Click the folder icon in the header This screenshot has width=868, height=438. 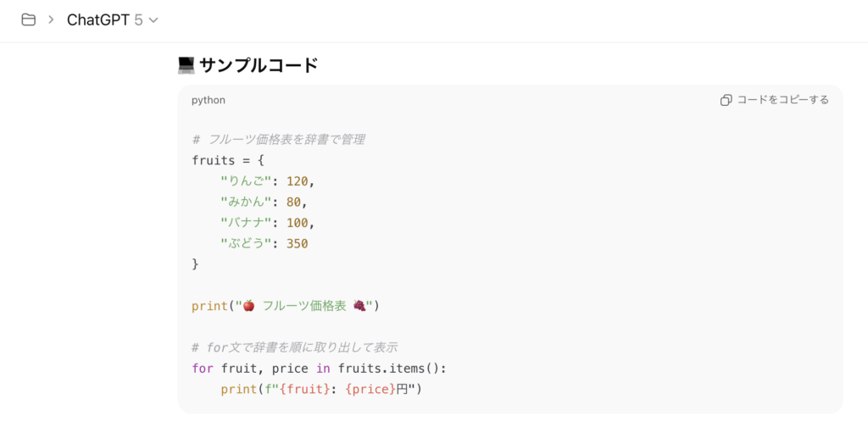(x=29, y=19)
